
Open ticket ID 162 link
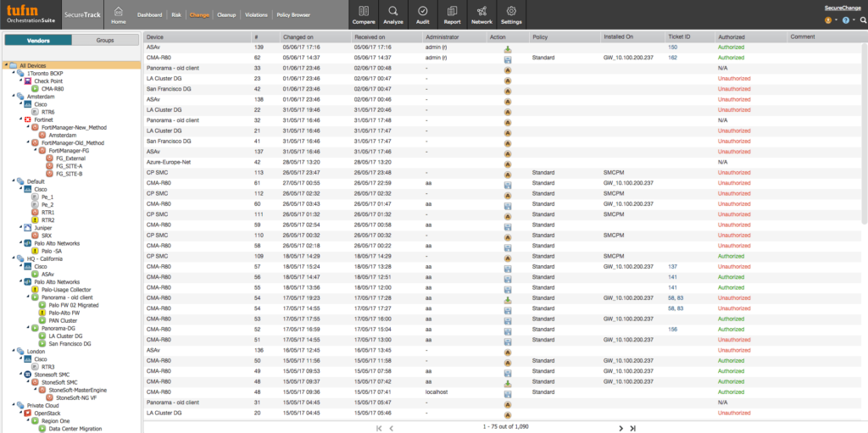click(x=672, y=58)
